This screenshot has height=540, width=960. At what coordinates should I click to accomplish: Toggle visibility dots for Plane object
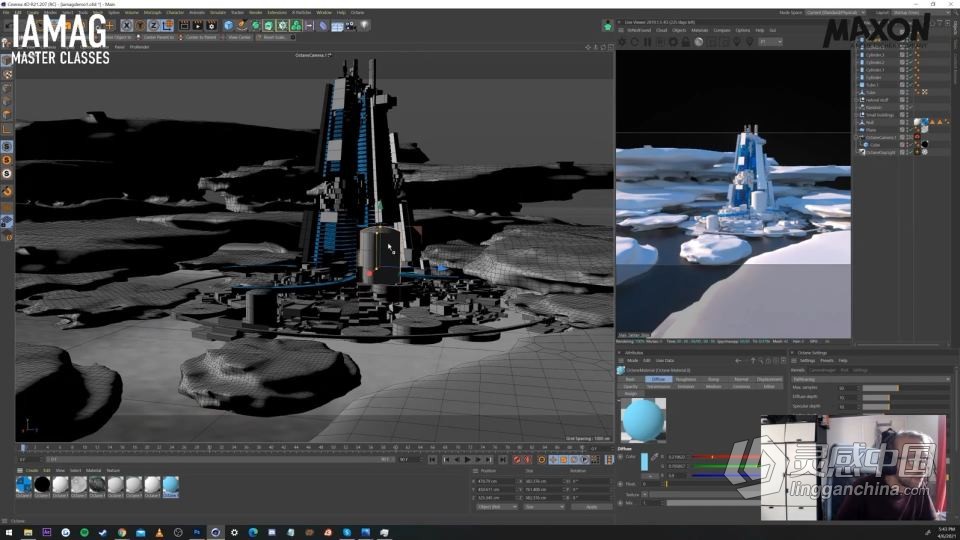pyautogui.click(x=908, y=130)
